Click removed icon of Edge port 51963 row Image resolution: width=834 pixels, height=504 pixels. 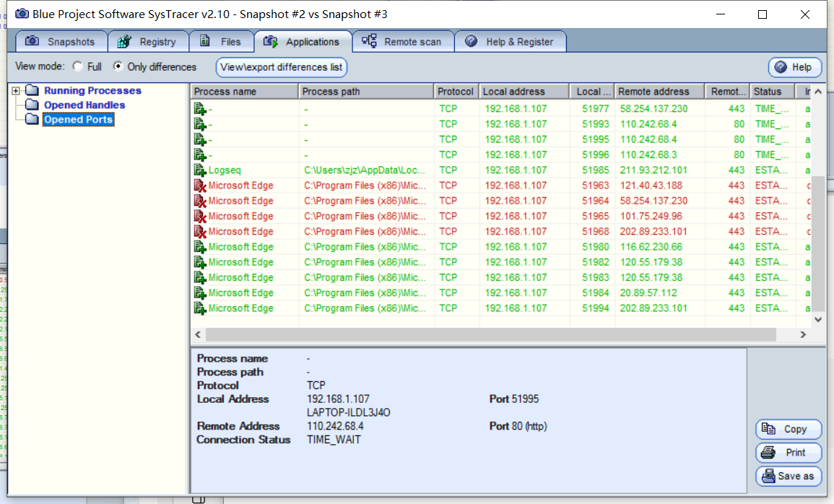click(x=200, y=186)
